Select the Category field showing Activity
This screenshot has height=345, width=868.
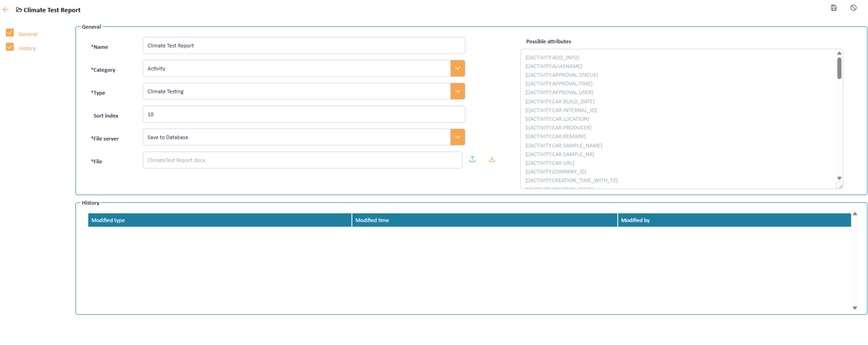[296, 68]
